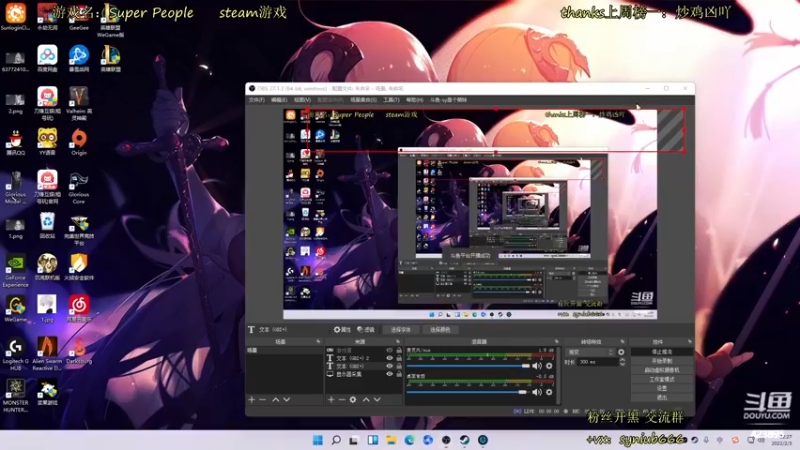Add a new source with the plus icon
This screenshot has width=800, height=450.
tap(331, 399)
